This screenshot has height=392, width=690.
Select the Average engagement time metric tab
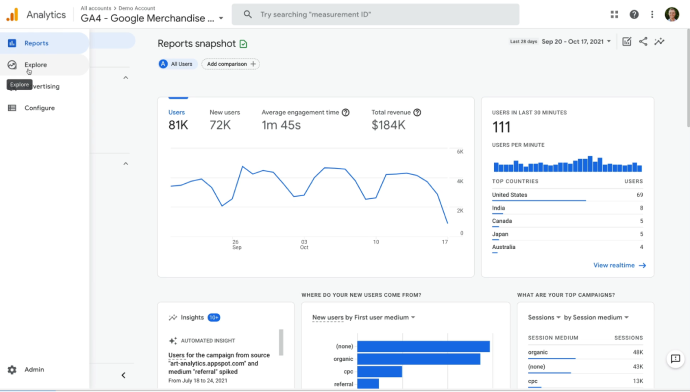(x=305, y=120)
